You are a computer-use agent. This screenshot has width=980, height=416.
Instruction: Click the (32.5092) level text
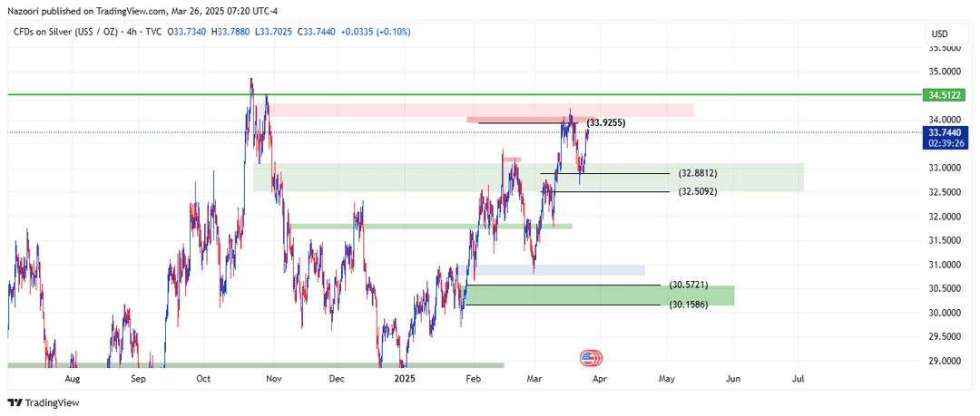[698, 192]
